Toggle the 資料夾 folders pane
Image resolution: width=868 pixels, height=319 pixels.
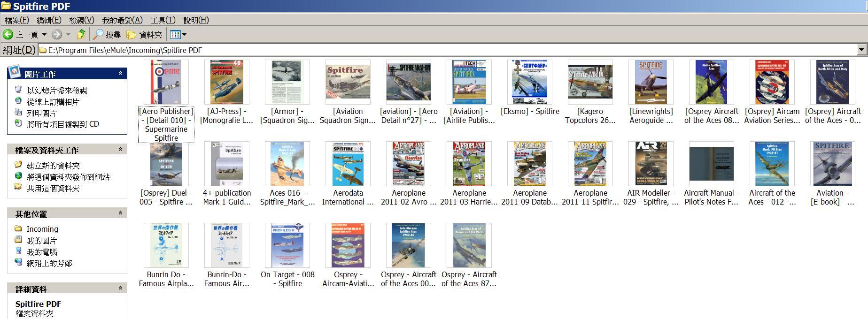click(144, 35)
